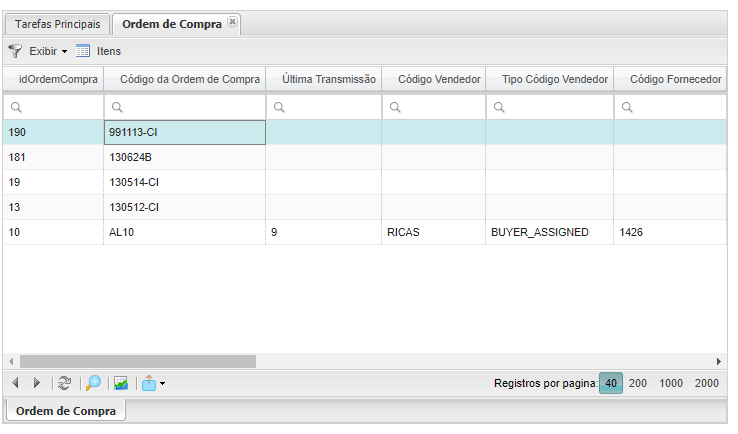
Task: Sort by the Código Vendedor column header
Action: [439, 79]
